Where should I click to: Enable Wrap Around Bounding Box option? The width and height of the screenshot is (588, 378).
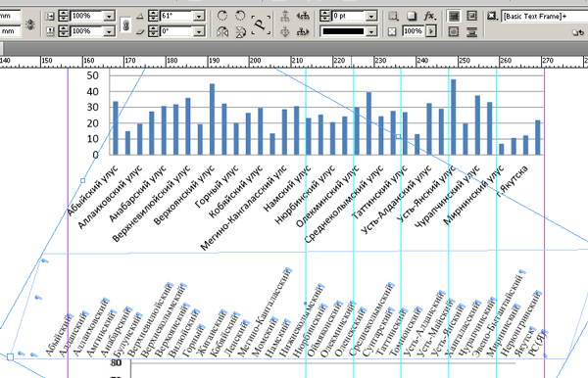[x=471, y=16]
